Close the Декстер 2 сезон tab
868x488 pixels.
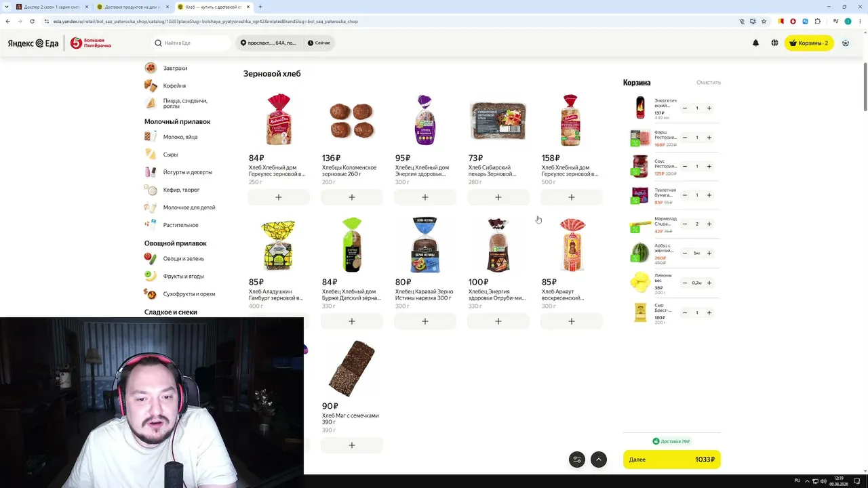tap(87, 7)
